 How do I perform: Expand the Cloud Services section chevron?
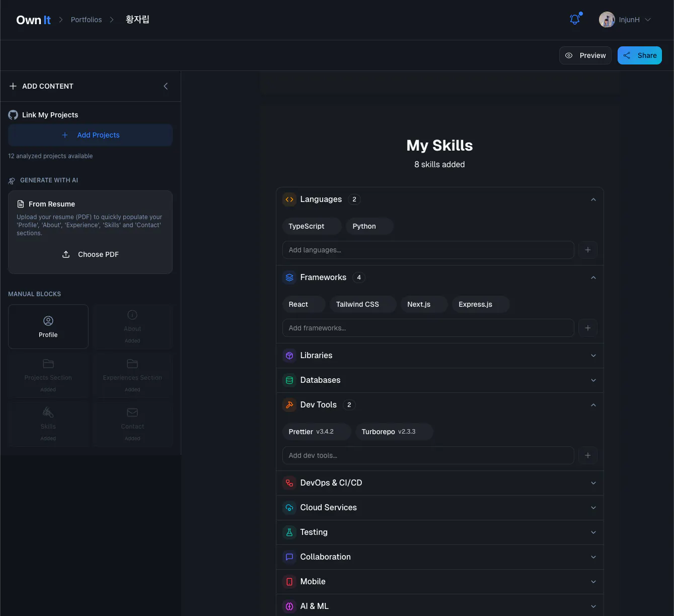pyautogui.click(x=593, y=508)
